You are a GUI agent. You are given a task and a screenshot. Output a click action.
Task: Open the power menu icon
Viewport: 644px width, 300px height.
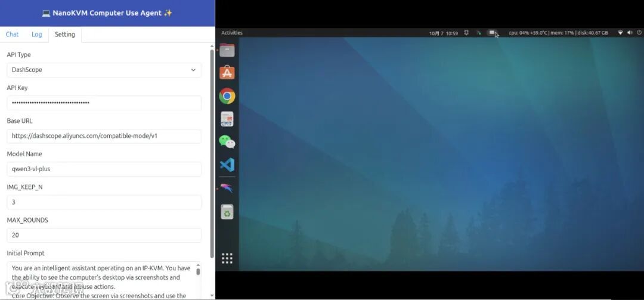(x=639, y=33)
